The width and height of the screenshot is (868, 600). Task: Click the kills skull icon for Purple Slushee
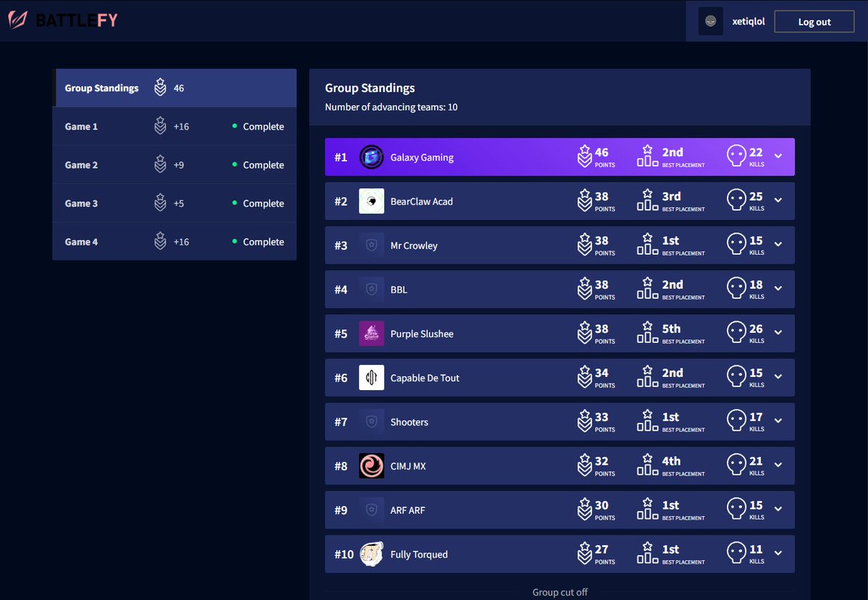[x=736, y=333]
